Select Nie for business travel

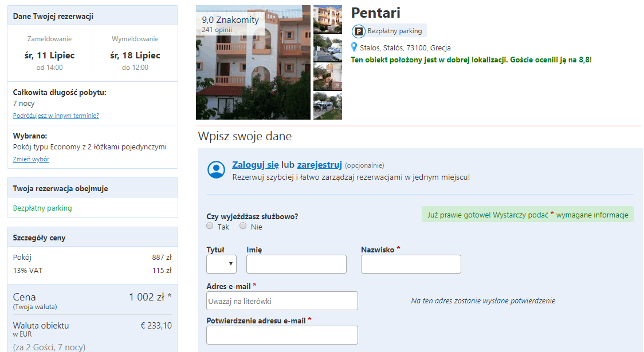tap(243, 226)
